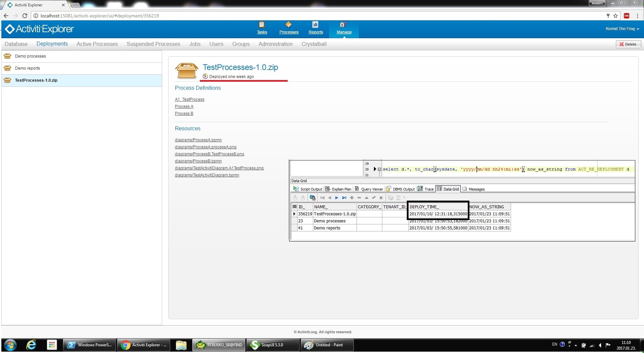Select the Demo processes deployment

coord(82,56)
